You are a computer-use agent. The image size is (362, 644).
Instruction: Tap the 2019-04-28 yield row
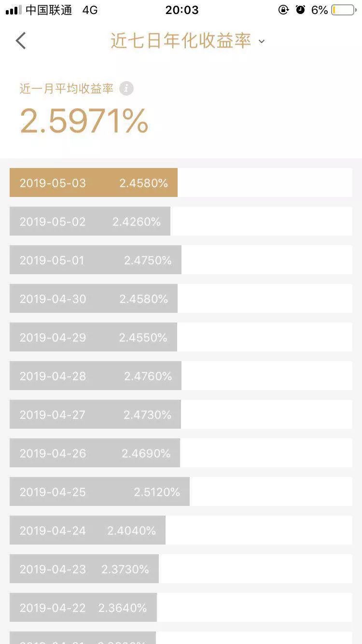(96, 376)
